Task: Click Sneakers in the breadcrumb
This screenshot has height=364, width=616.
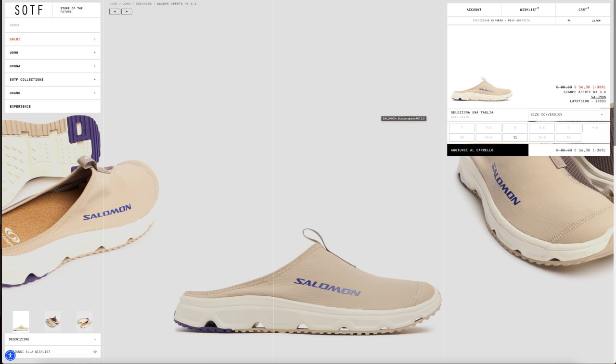Action: click(144, 4)
